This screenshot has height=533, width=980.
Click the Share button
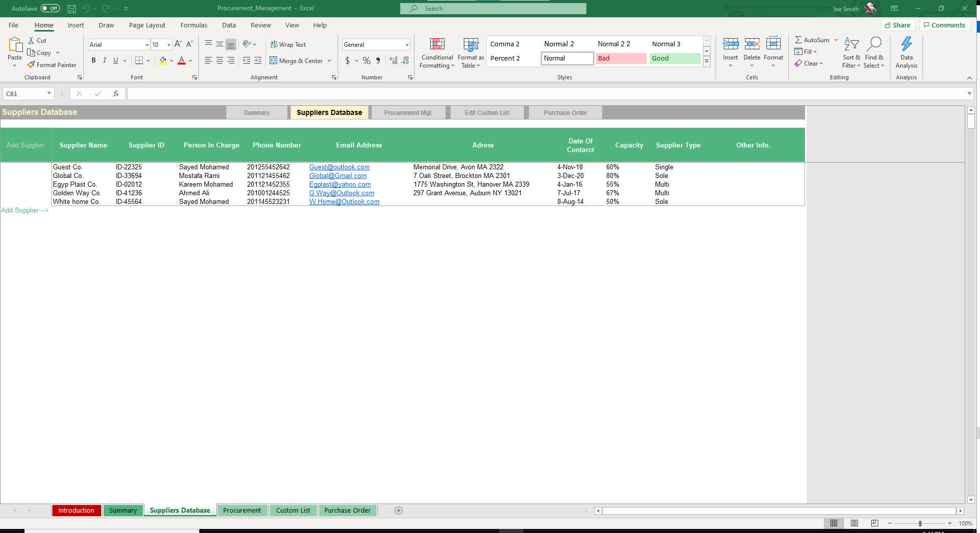click(x=898, y=25)
